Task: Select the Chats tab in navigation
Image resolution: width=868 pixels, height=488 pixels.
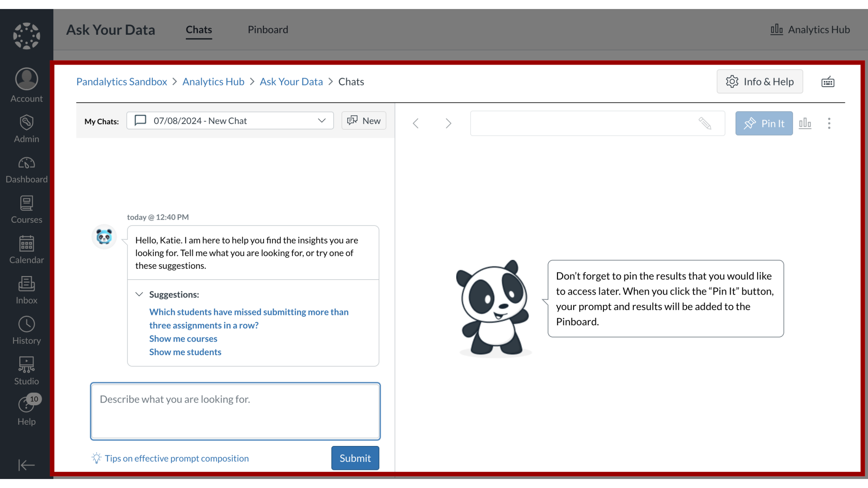Action: pyautogui.click(x=198, y=29)
